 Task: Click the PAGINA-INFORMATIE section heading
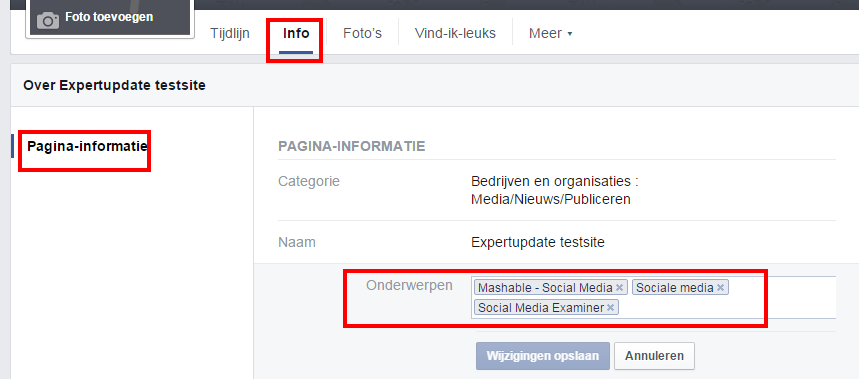pos(352,146)
